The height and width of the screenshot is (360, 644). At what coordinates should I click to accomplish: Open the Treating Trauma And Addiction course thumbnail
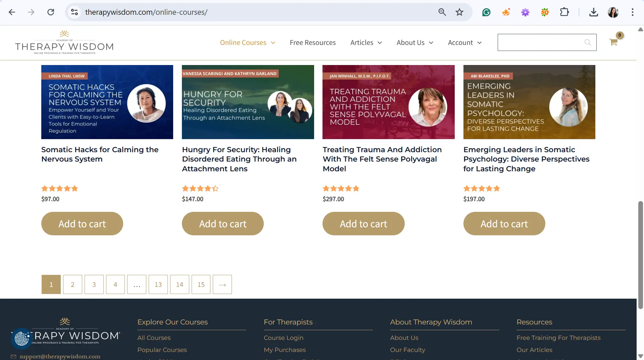pos(388,102)
